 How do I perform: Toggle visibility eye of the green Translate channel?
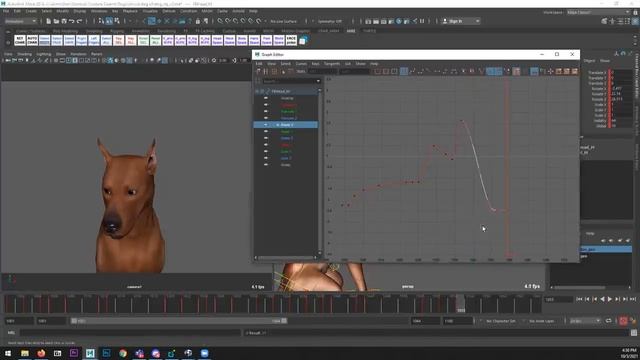(266, 111)
